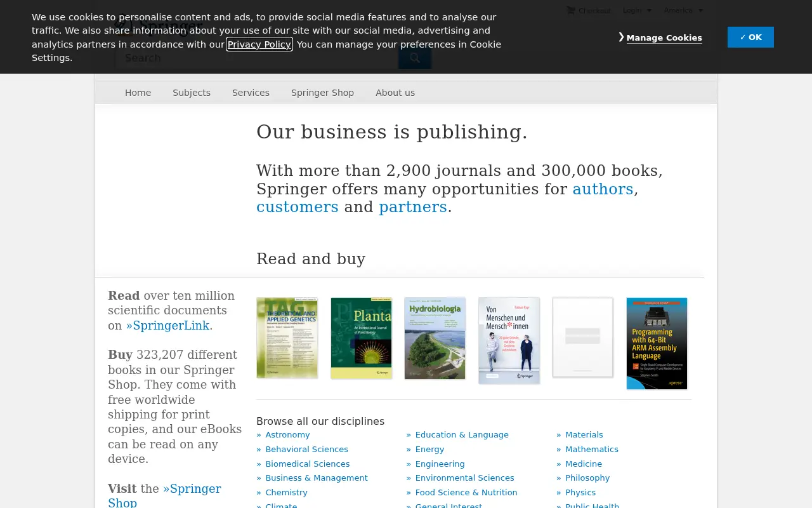The width and height of the screenshot is (812, 508).
Task: Browse the Materials discipline
Action: pyautogui.click(x=584, y=435)
